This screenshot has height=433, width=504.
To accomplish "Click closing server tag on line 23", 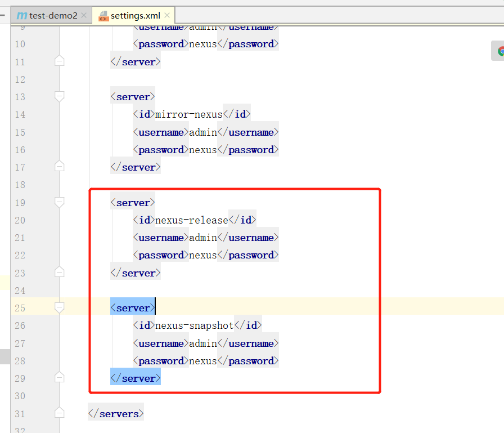I will pos(136,273).
